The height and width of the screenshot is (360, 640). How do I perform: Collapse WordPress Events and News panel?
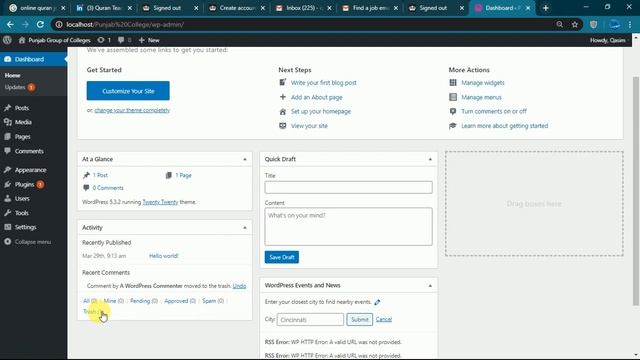pos(430,286)
